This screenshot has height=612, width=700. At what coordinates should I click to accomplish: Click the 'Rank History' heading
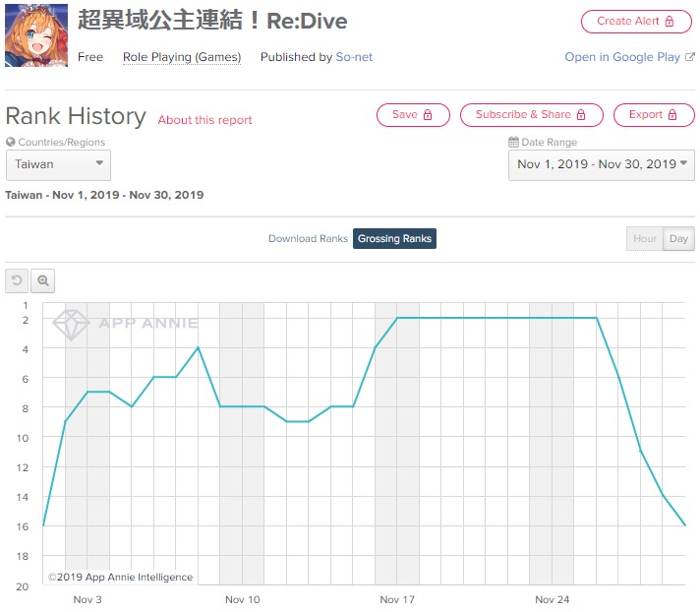(76, 116)
